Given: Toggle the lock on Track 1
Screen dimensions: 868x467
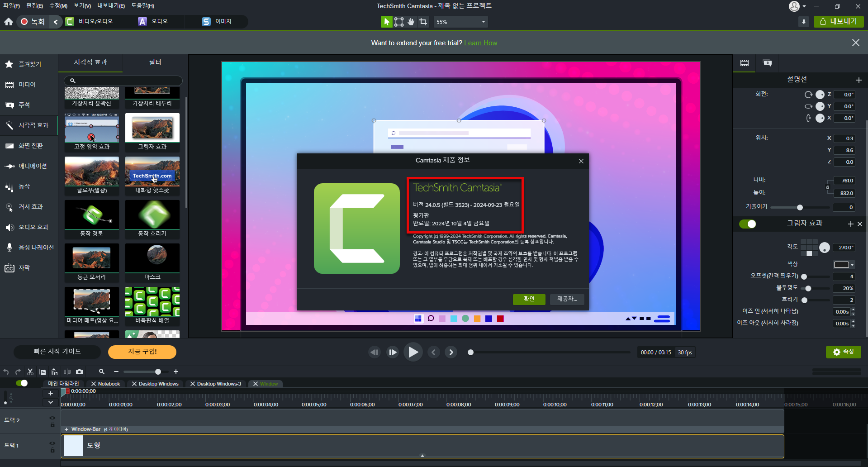Looking at the screenshot, I should (x=52, y=450).
